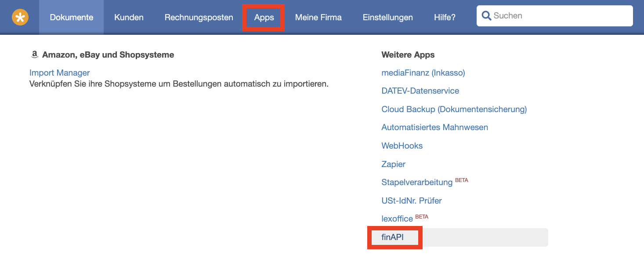Screen dimensions: 644x255
Task: Open Stapelverarbeitung BETA link
Action: 425,182
